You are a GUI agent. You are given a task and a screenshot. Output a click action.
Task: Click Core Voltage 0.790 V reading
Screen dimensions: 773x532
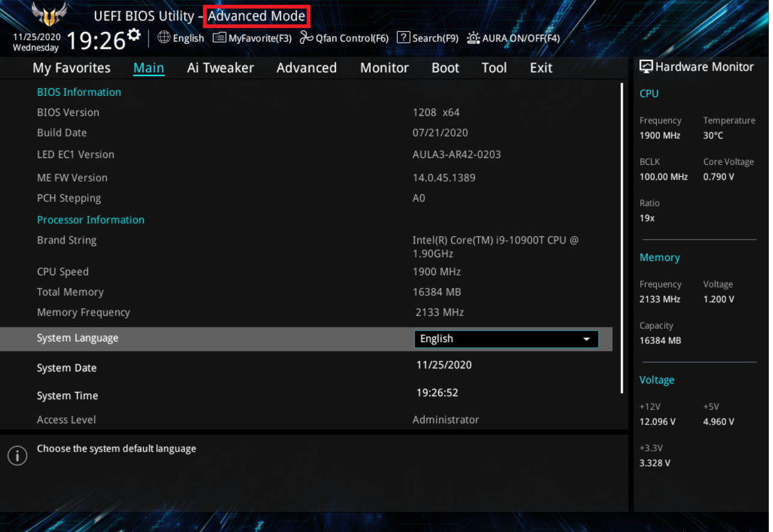[719, 177]
